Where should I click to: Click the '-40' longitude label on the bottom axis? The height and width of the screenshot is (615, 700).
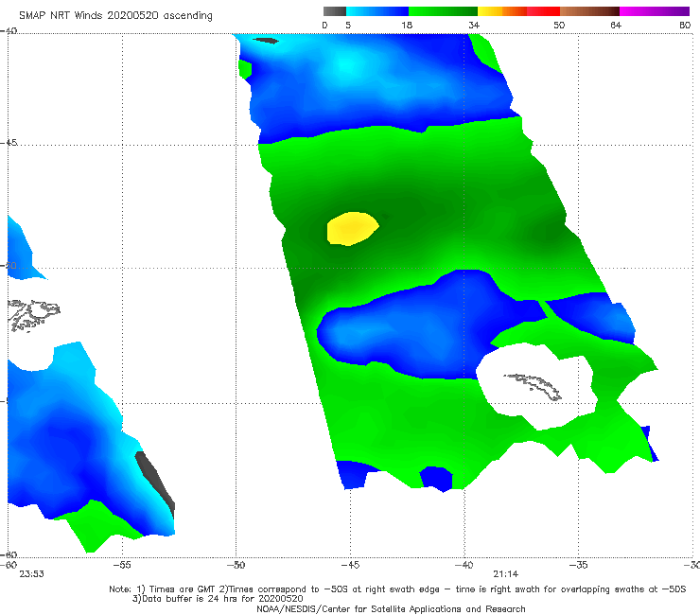pyautogui.click(x=464, y=565)
